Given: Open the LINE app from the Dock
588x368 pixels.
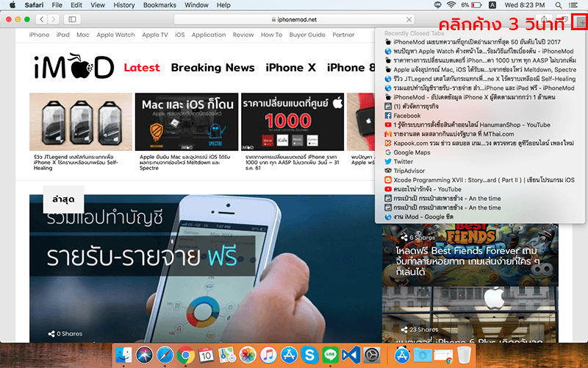Looking at the screenshot, I should coord(330,355).
